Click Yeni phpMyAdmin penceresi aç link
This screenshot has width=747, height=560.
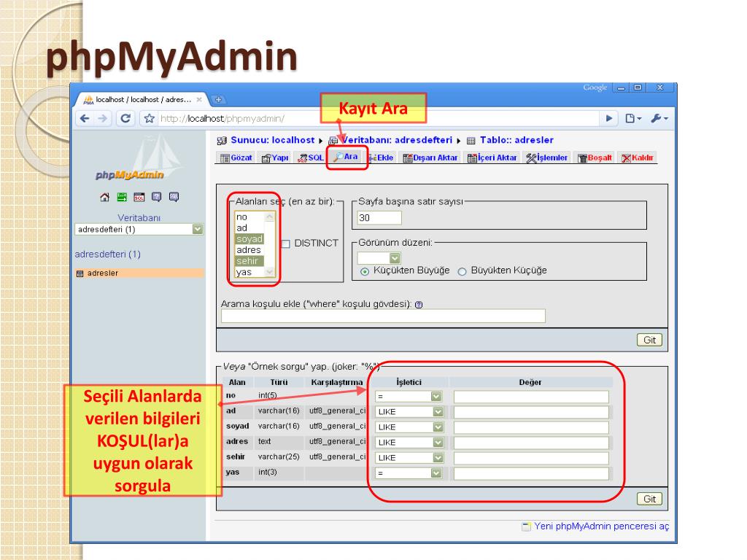[601, 526]
